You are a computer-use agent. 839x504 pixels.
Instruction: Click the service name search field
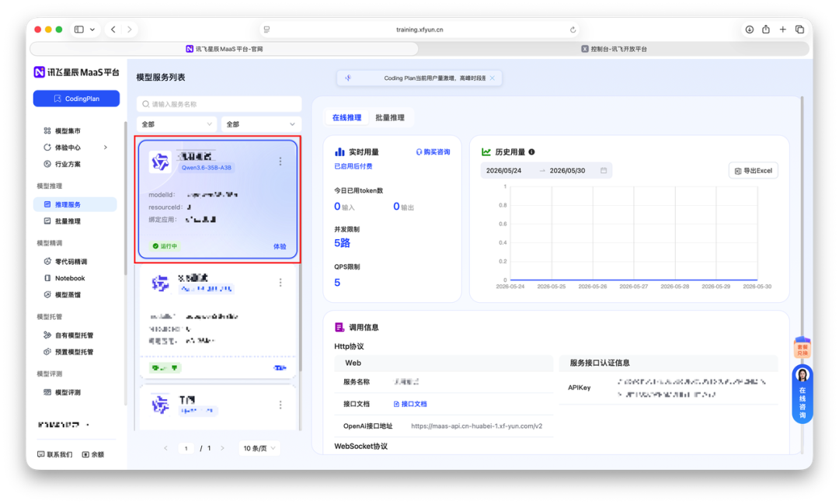tap(219, 104)
